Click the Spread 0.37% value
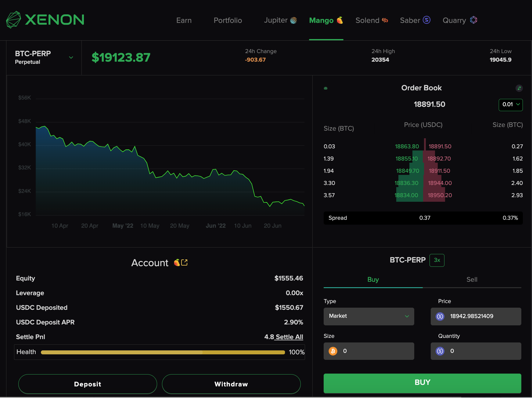The image size is (532, 398). [510, 218]
